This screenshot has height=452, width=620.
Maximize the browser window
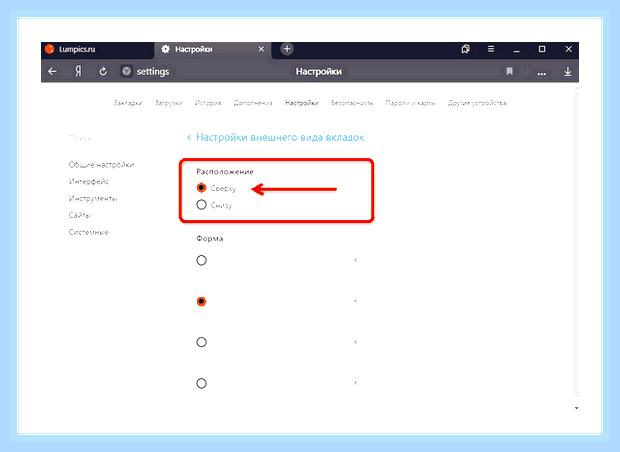(x=542, y=49)
